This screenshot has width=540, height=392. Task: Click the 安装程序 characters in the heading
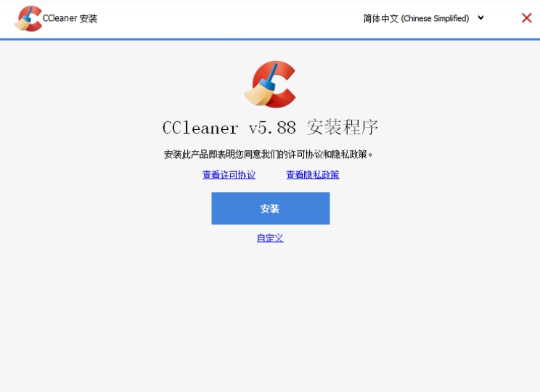point(343,127)
